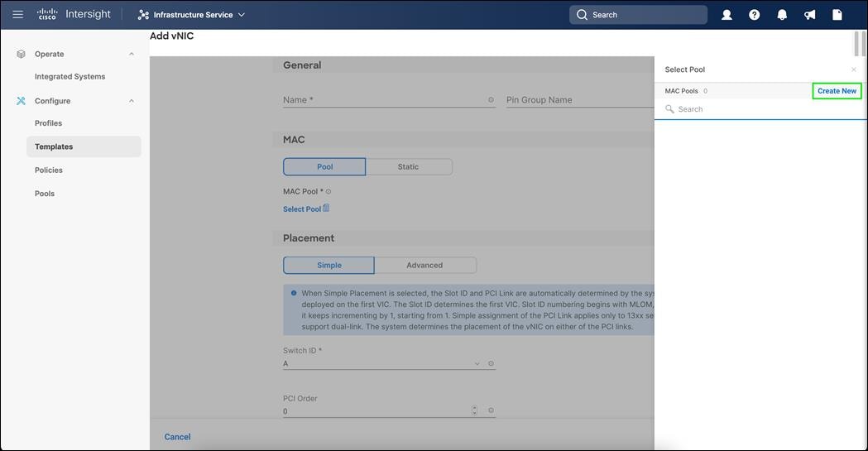Click the Operate cube icon
This screenshot has height=451, width=868.
pyautogui.click(x=21, y=55)
